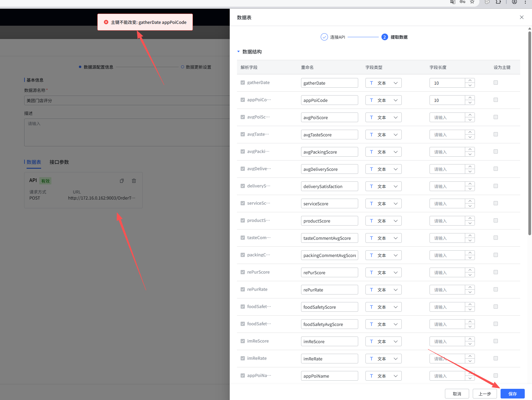Open field type dropdown for gatherDate
Screen dimensions: 532x400
[383, 83]
